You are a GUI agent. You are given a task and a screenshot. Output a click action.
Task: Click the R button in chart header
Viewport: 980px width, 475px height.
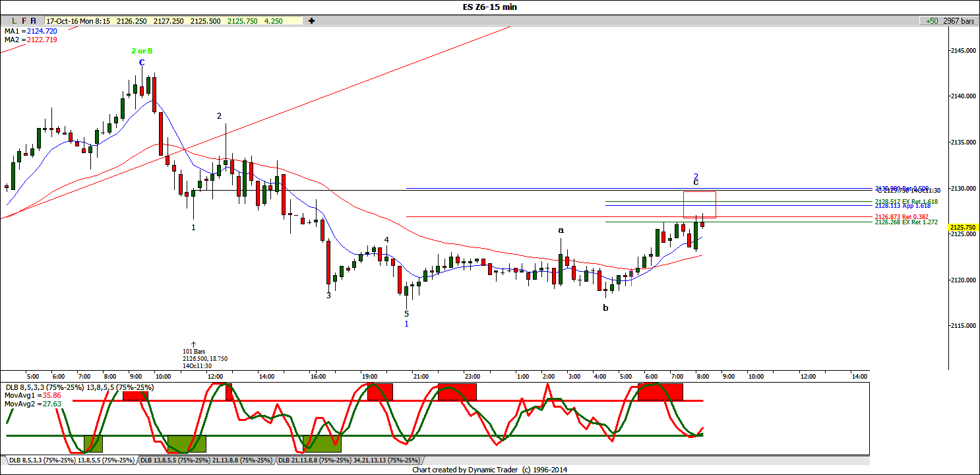coord(34,21)
